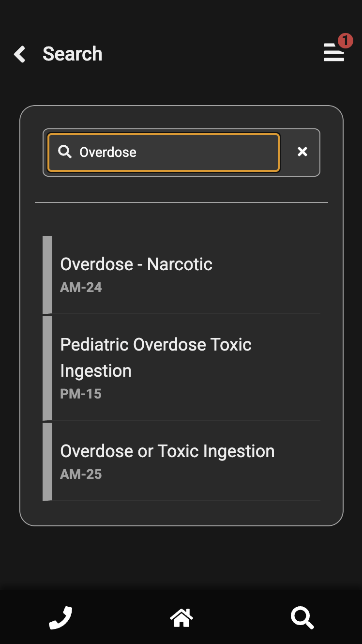The width and height of the screenshot is (362, 644).
Task: Click the word Ingestion in the pediatric result
Action: [96, 371]
